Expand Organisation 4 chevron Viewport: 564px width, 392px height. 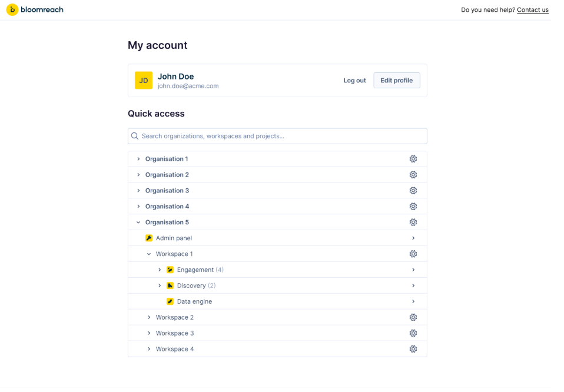tap(138, 207)
